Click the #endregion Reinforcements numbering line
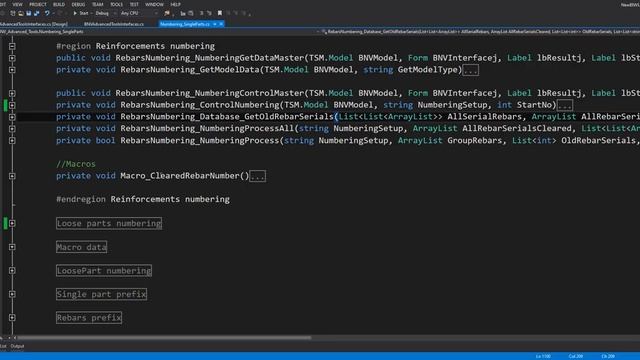 [x=143, y=199]
